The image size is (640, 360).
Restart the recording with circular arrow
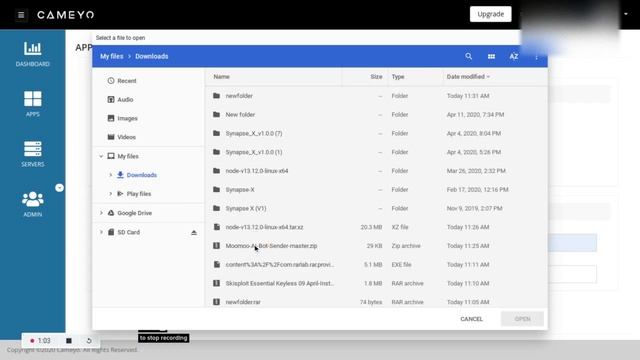tap(89, 340)
